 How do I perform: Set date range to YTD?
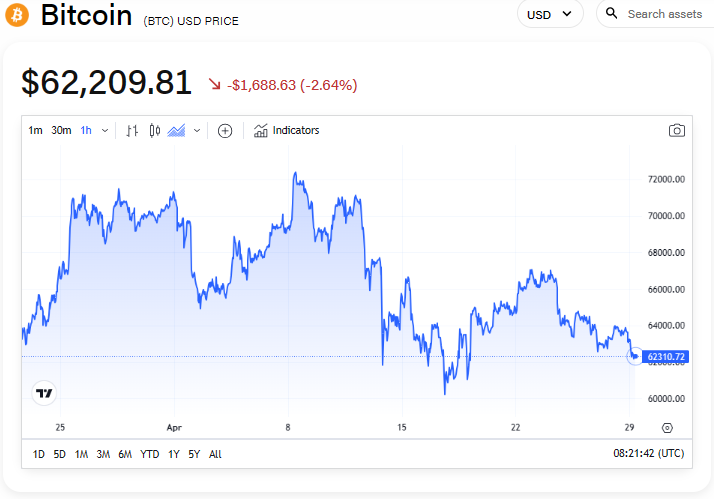[150, 454]
